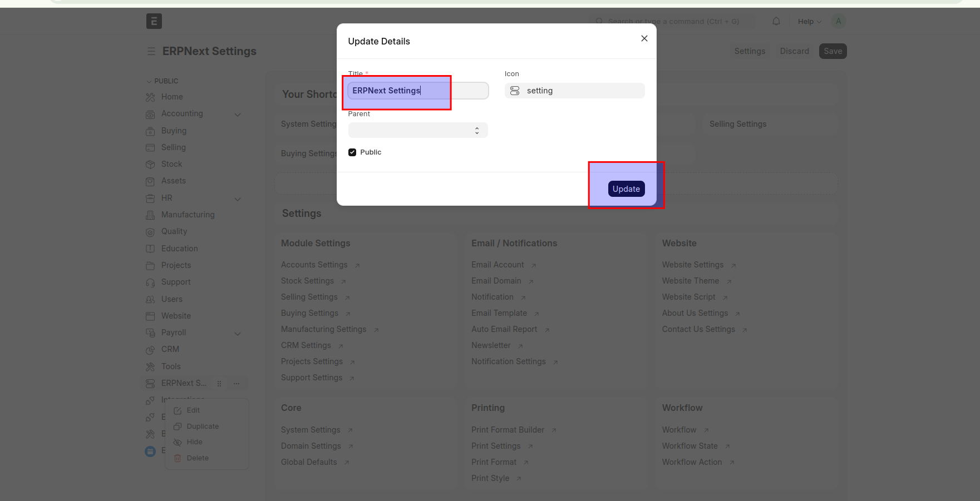Click the ERPNext logo icon
Screen dimensions: 980x501
[x=154, y=21]
